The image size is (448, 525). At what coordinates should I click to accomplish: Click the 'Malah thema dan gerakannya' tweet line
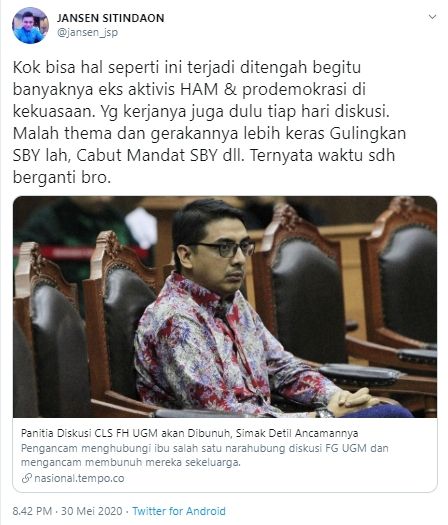pos(209,133)
